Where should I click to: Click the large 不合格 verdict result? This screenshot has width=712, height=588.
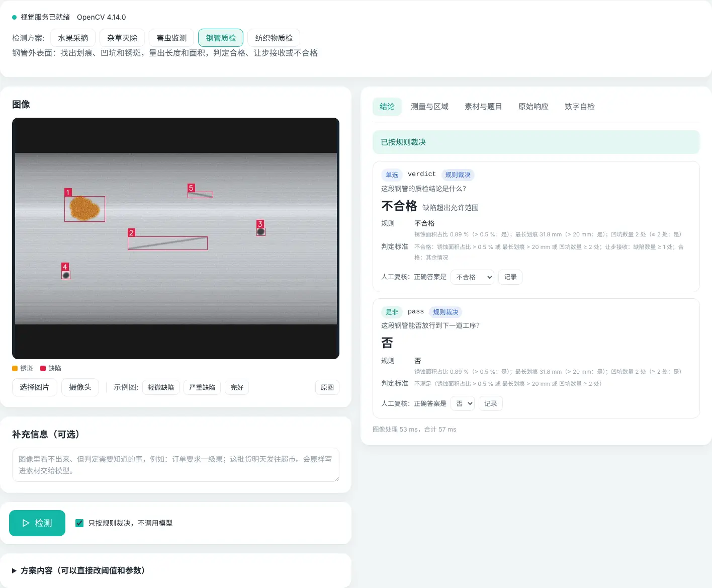tap(399, 206)
